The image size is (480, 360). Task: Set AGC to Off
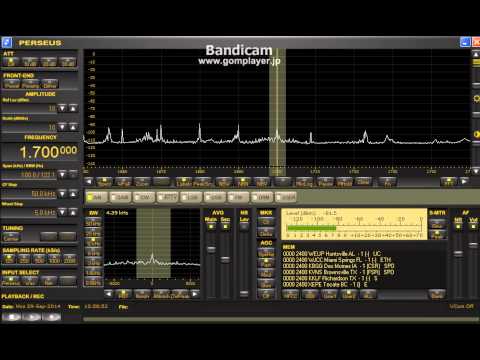click(x=266, y=295)
